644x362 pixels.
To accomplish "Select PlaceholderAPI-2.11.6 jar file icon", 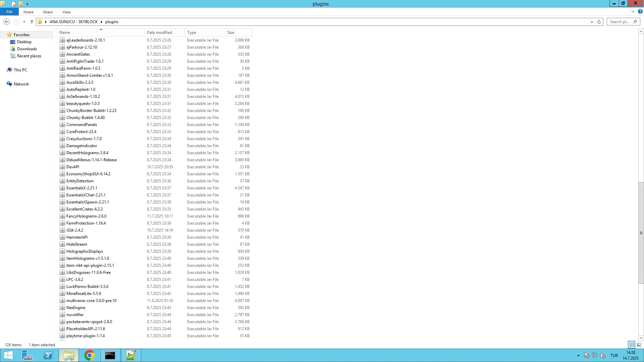I will 62,329.
